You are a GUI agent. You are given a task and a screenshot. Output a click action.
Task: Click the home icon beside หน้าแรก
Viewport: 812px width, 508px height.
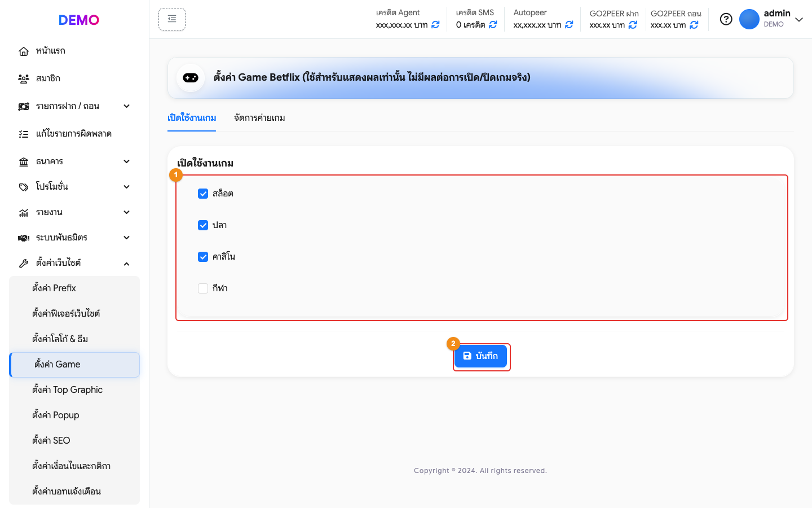click(x=24, y=51)
